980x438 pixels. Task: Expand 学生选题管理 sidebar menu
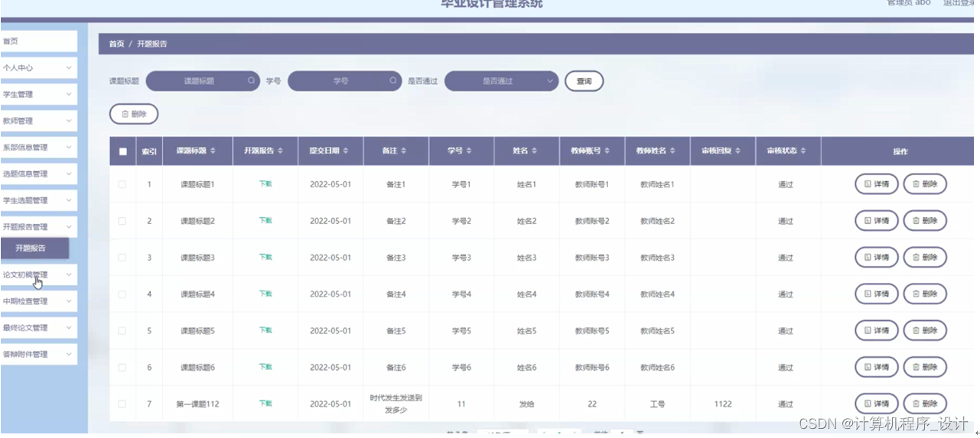(x=38, y=200)
